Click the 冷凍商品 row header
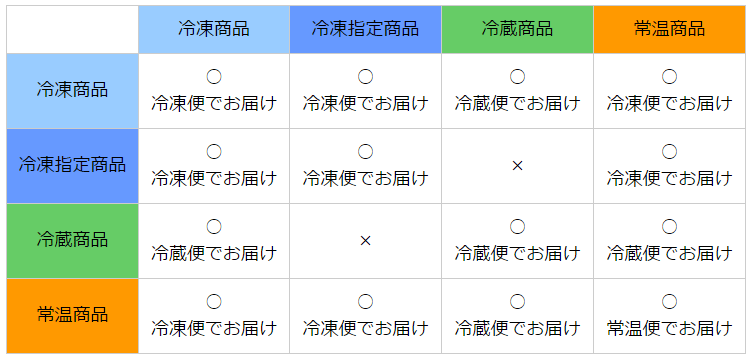The height and width of the screenshot is (360, 752). pyautogui.click(x=72, y=91)
